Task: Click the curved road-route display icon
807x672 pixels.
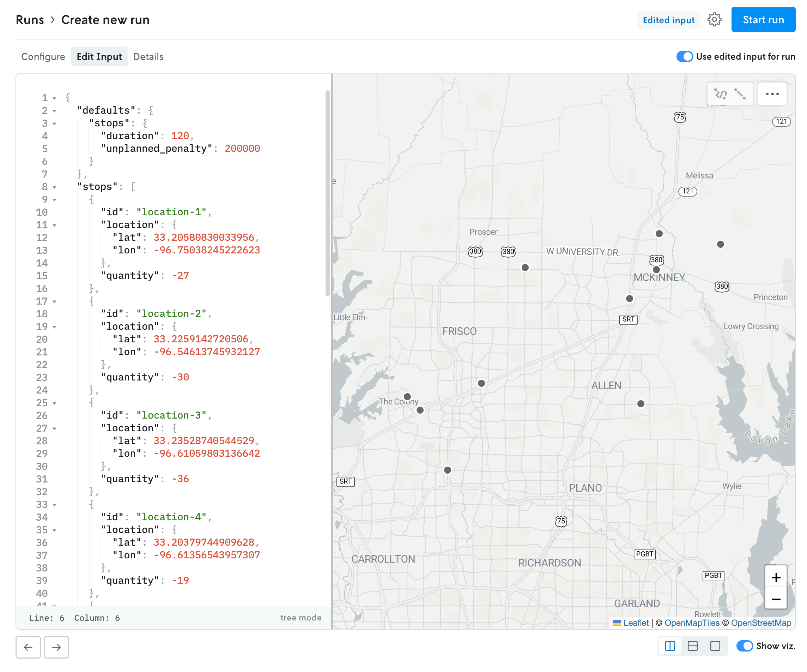Action: point(720,94)
